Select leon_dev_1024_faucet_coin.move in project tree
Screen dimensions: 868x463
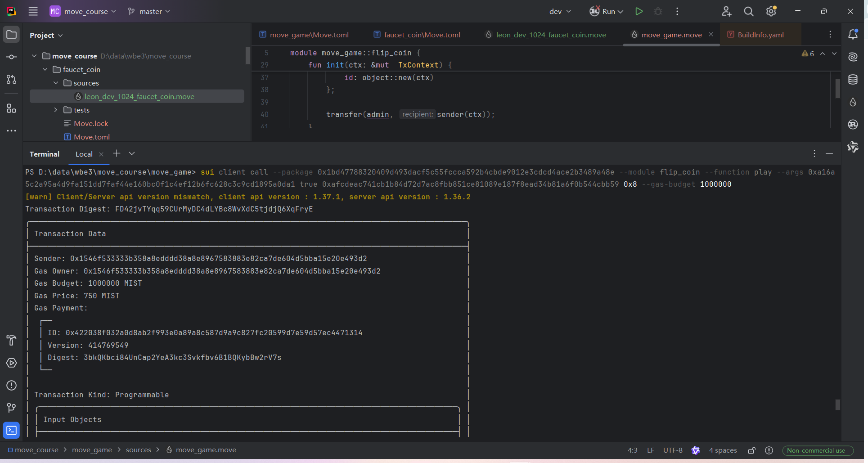137,96
